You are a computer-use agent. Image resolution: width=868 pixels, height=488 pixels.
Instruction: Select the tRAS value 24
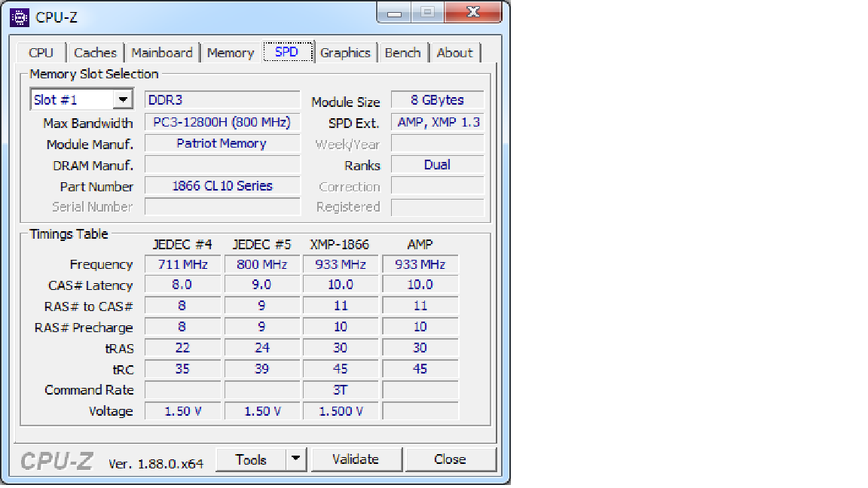point(262,348)
